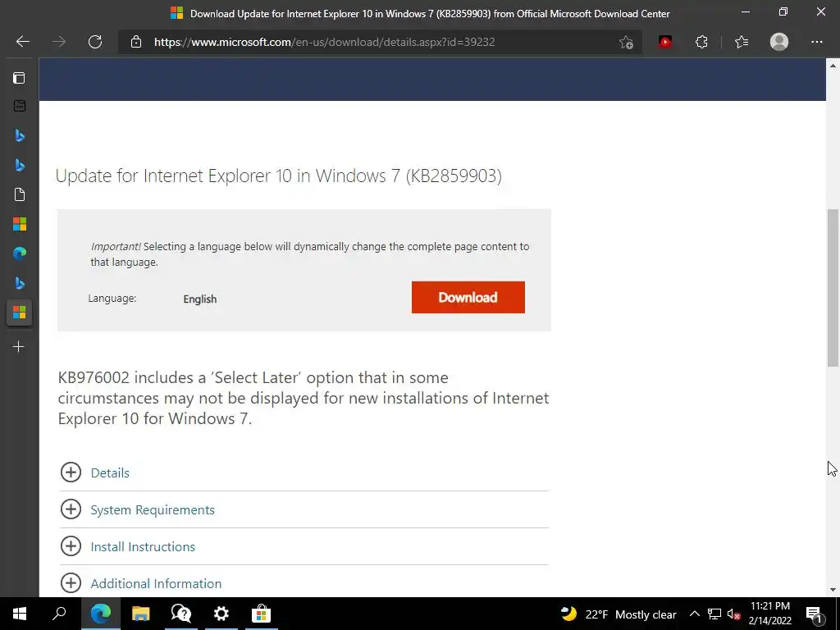Select the Bing tab right below the Edge logo tab
This screenshot has height=630, width=840.
click(20, 282)
